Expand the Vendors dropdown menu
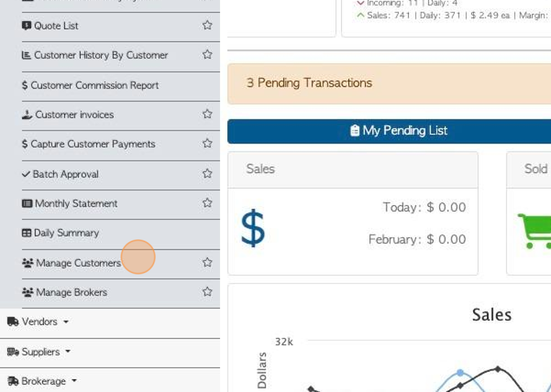The image size is (551, 392). coord(38,321)
